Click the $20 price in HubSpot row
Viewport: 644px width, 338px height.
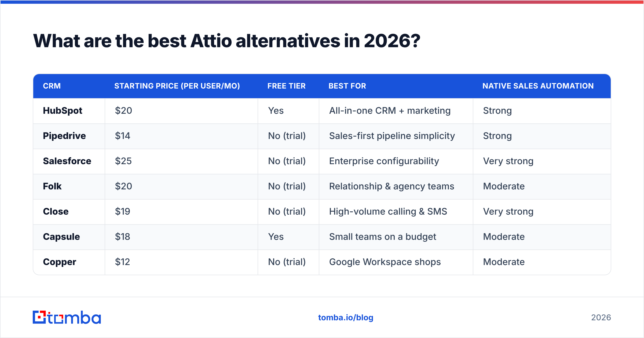(123, 111)
